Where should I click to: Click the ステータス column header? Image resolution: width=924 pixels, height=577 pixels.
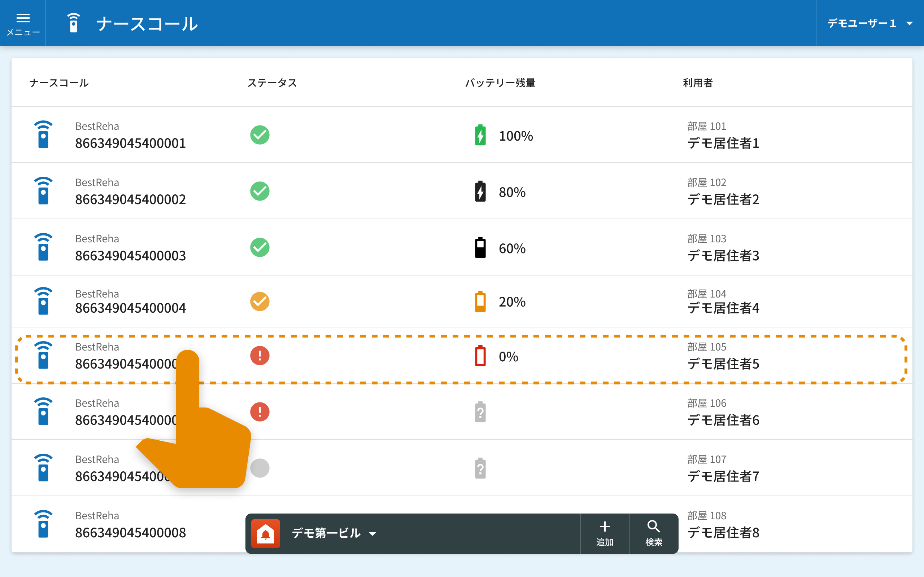pos(272,83)
